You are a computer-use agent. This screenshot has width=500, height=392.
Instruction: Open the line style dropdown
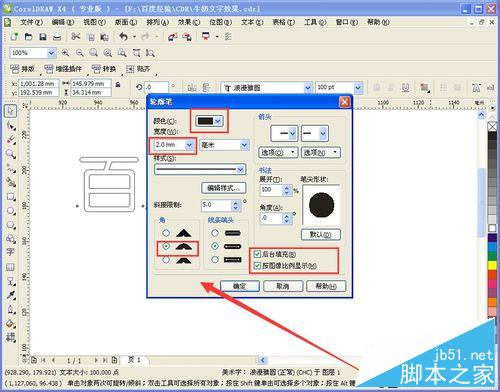point(240,170)
